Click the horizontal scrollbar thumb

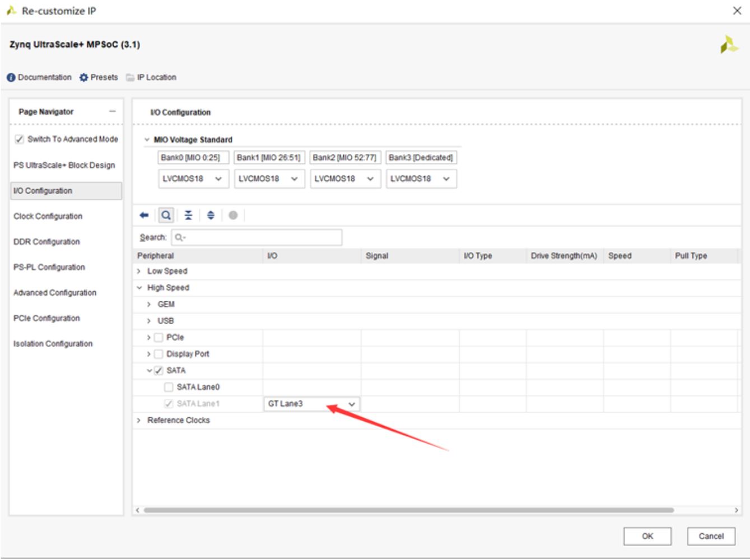tap(408, 510)
